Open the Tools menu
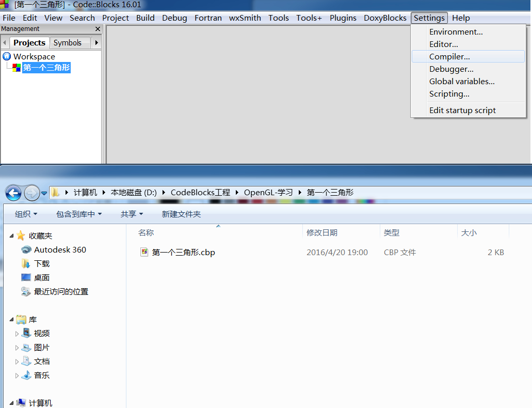Screen dimensions: 532x408 tap(278, 18)
